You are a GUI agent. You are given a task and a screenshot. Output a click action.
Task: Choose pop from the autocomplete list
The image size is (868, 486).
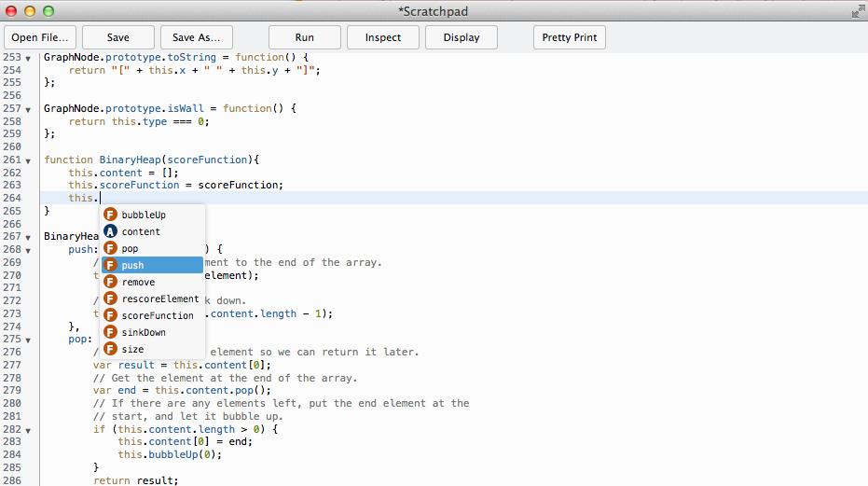coord(152,248)
